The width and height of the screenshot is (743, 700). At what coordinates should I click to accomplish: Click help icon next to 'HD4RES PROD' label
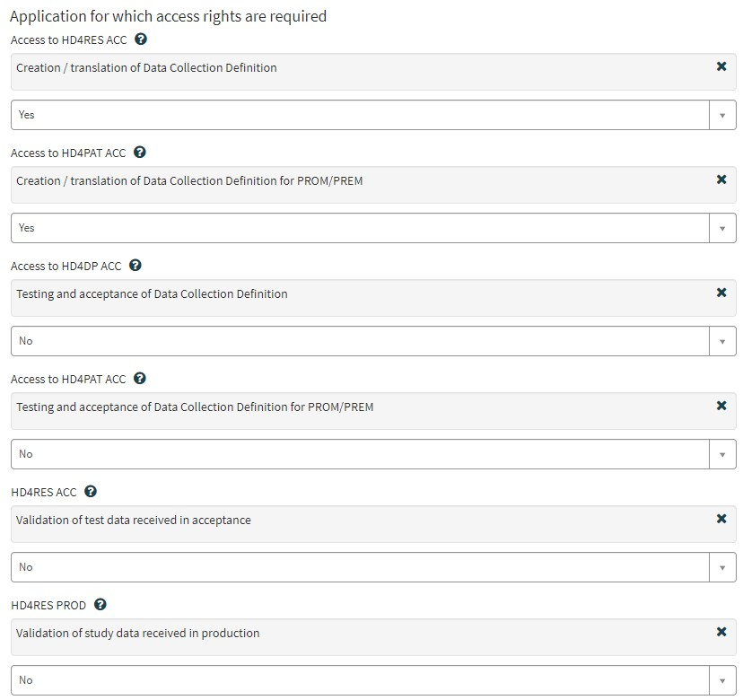pos(101,605)
